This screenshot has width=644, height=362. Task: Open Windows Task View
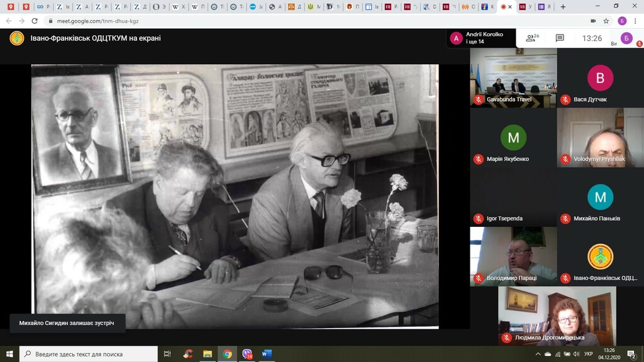click(167, 354)
